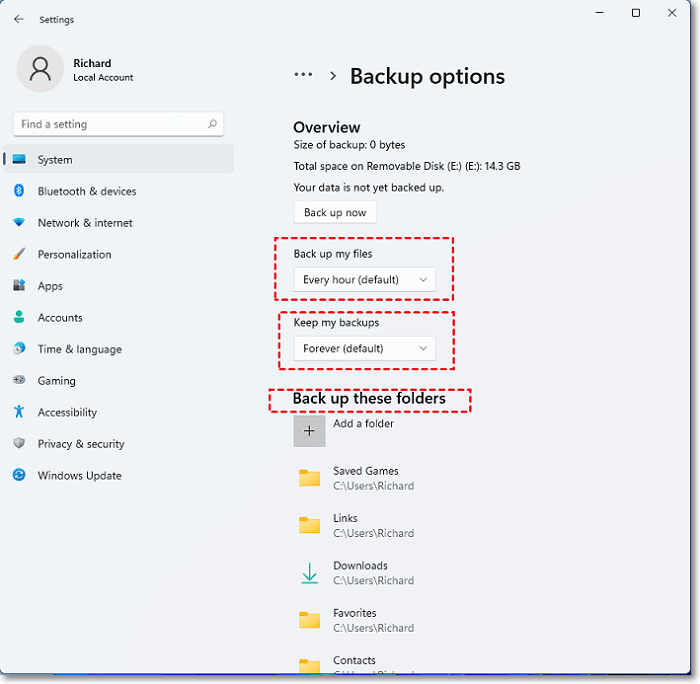Click the Bluetooth & devices icon
This screenshot has height=684, width=700.
click(19, 191)
